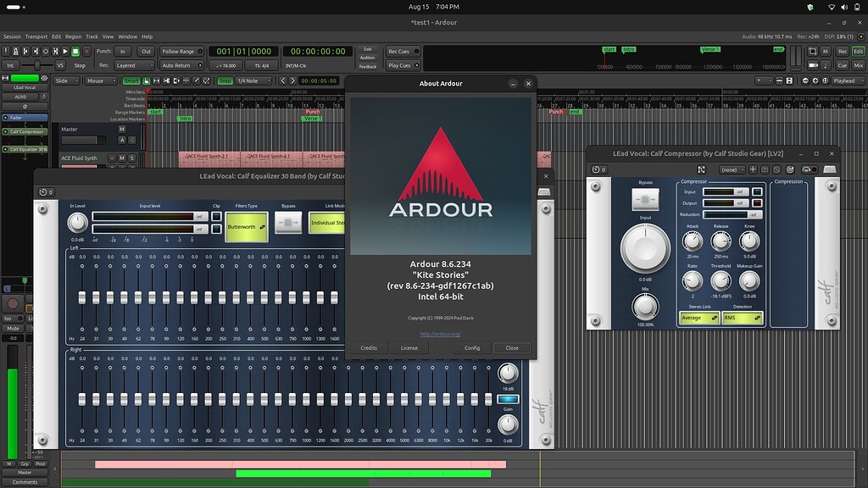The width and height of the screenshot is (868, 488).
Task: Expand the Butterworth filters type dropdown
Action: [x=247, y=227]
